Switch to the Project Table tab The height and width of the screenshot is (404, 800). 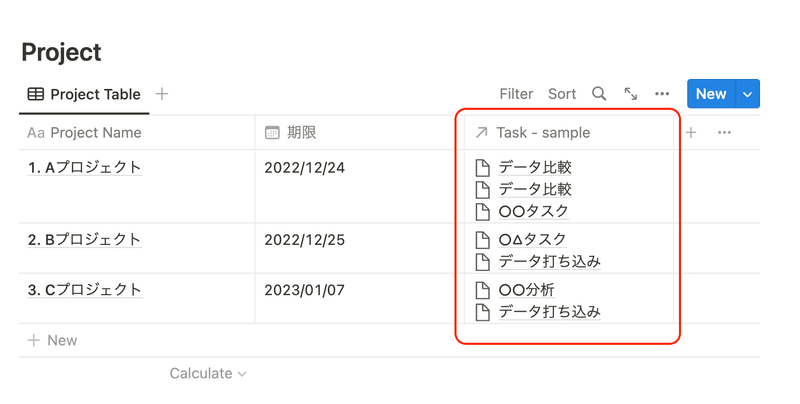point(84,94)
